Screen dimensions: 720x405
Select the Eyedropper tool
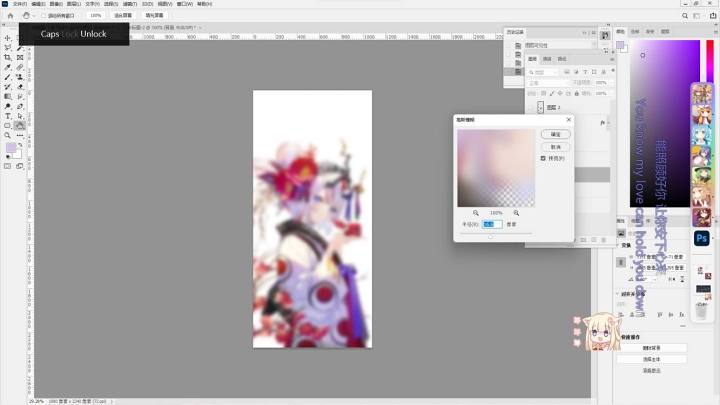click(x=8, y=67)
